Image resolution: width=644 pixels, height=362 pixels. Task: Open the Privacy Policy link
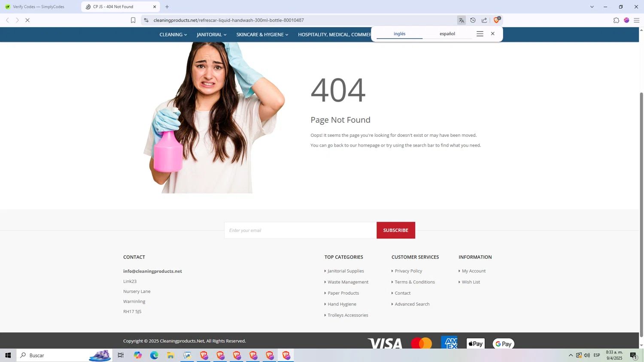[408, 271]
